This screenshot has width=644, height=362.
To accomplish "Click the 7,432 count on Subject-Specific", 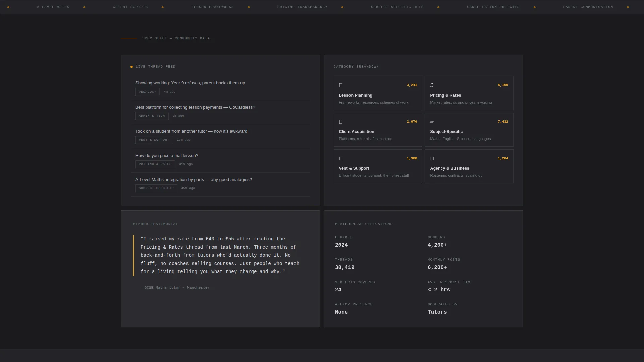I will 503,122.
